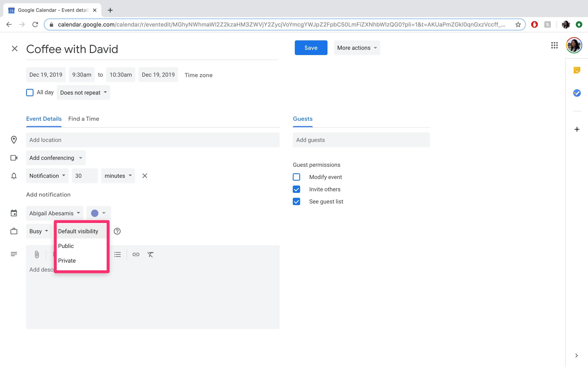Click the insert link icon

point(136,254)
